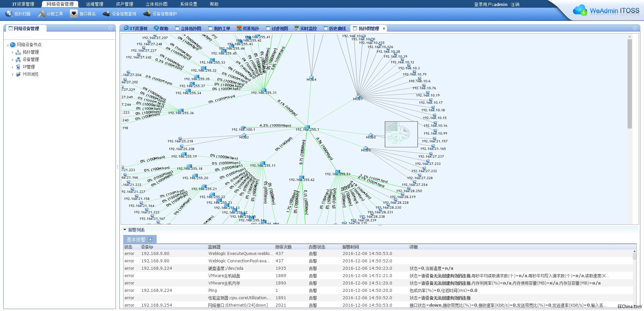This screenshot has height=311, width=644.
Task: Open the 拓扑扫描 topology scan tool
Action: (x=18, y=14)
